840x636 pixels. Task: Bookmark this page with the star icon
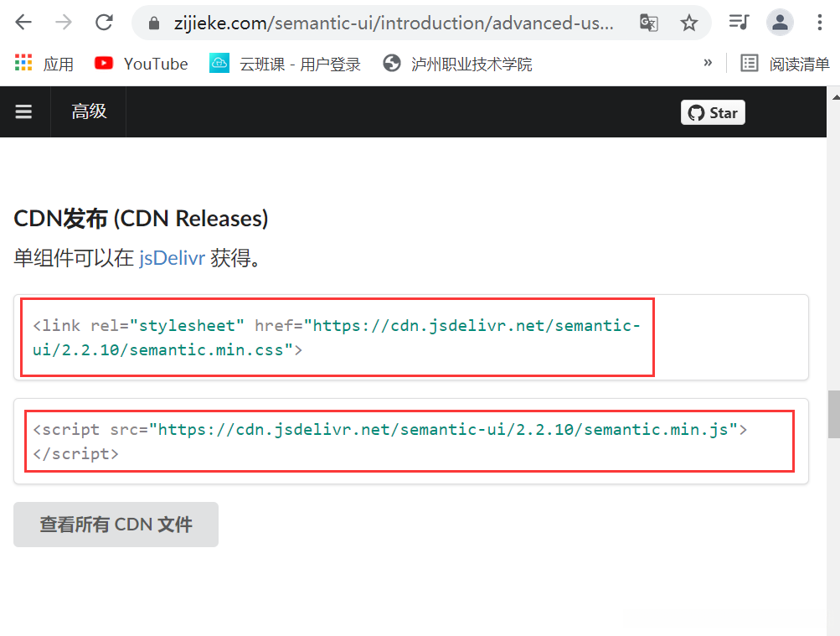(x=689, y=23)
